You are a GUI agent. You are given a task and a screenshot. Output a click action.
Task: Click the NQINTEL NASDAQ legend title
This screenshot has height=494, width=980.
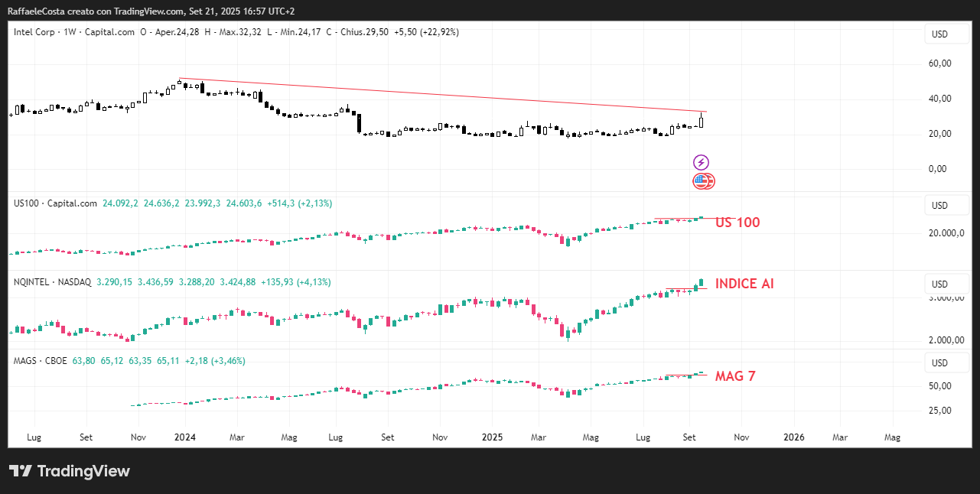pyautogui.click(x=52, y=282)
